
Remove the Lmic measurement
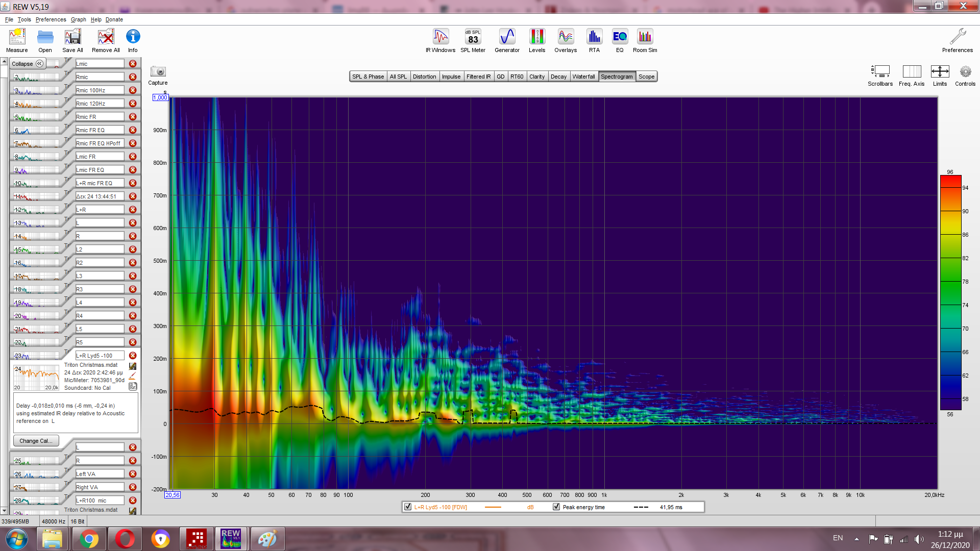click(x=133, y=64)
